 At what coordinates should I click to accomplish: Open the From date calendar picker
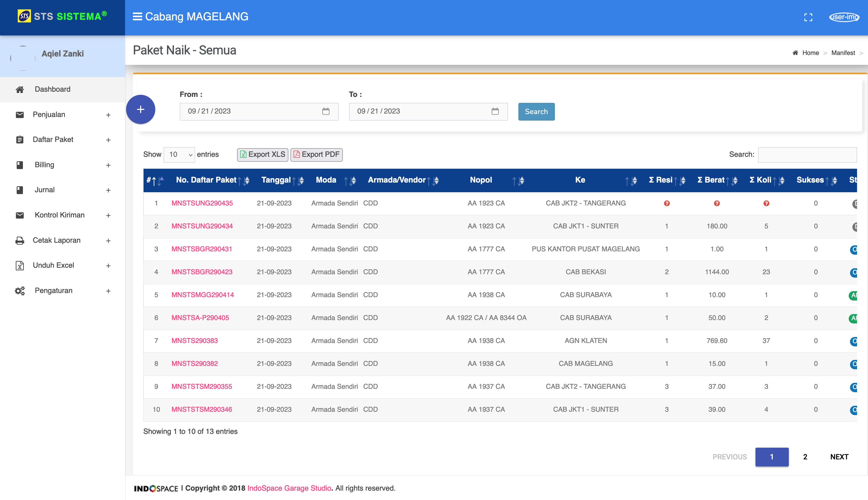click(326, 111)
